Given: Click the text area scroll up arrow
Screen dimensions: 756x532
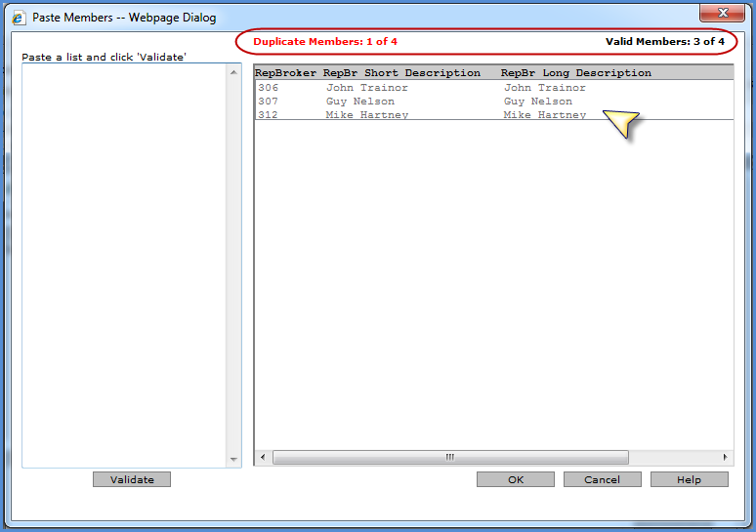Looking at the screenshot, I should pos(233,72).
